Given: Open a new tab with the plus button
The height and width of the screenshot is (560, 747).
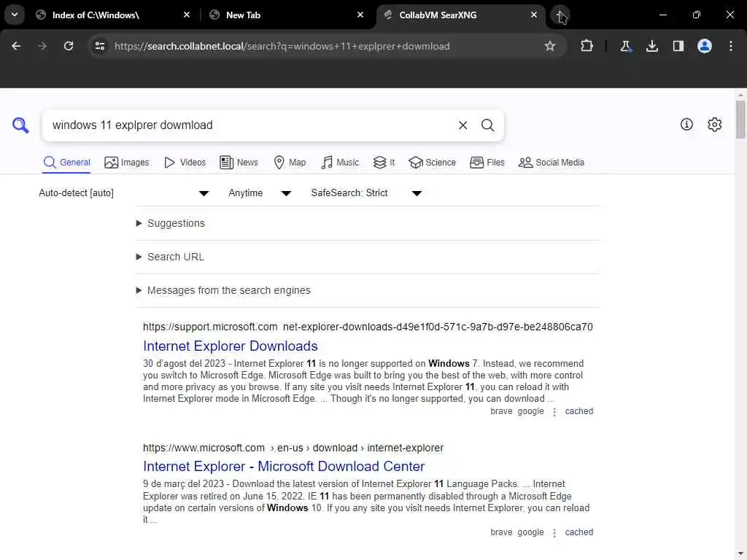Looking at the screenshot, I should point(560,15).
